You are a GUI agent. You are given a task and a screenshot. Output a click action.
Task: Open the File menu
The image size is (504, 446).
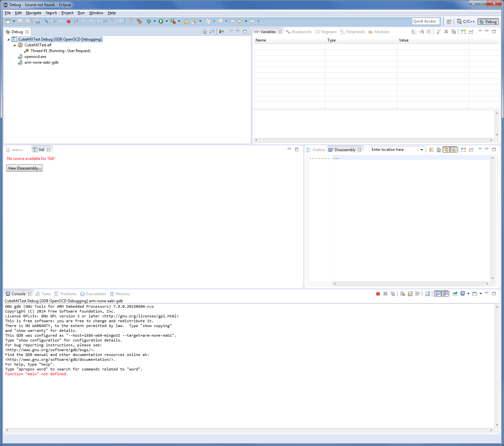click(8, 13)
